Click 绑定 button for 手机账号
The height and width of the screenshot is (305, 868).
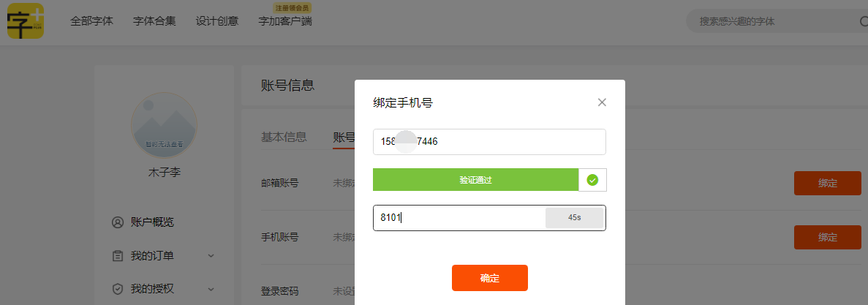(x=828, y=238)
